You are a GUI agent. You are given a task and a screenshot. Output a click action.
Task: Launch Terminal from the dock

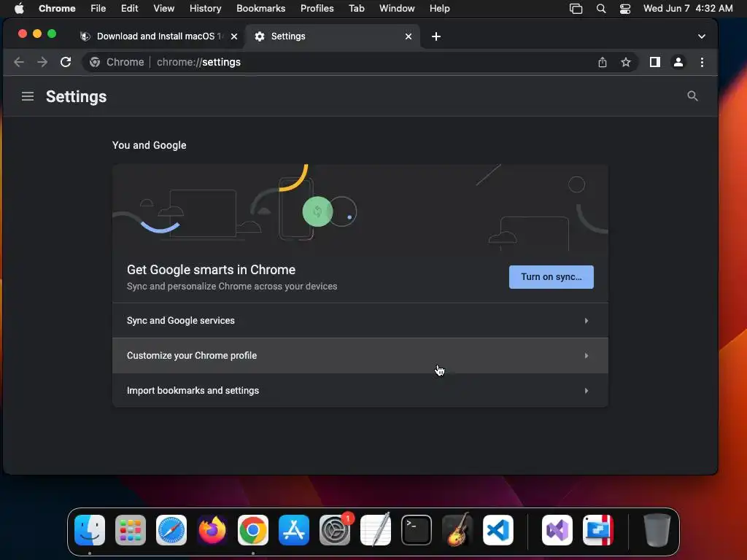(417, 530)
